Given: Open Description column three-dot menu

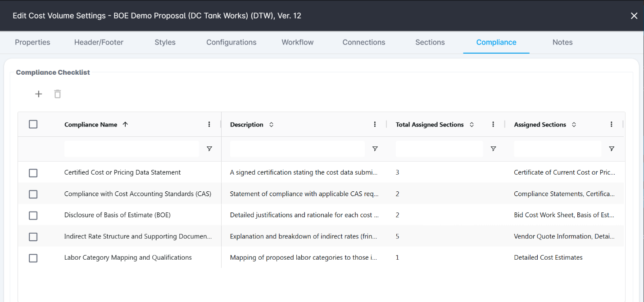Looking at the screenshot, I should pos(375,125).
